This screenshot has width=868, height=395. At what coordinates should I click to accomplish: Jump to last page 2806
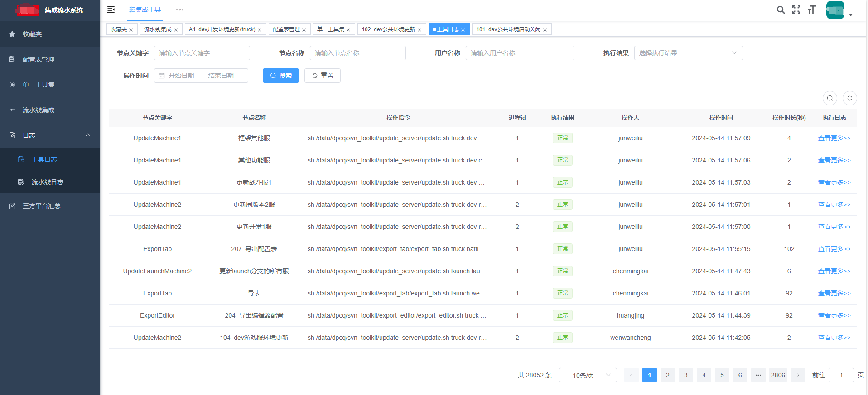[x=778, y=375]
